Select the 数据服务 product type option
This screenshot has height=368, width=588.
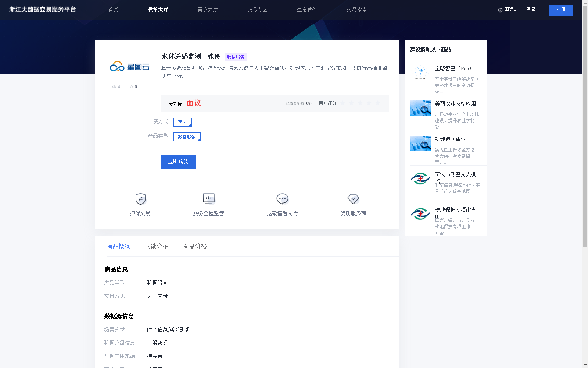tap(187, 137)
